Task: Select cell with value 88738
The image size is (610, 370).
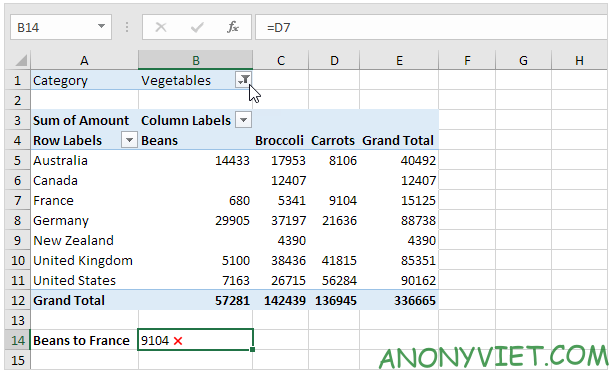Action: click(399, 220)
